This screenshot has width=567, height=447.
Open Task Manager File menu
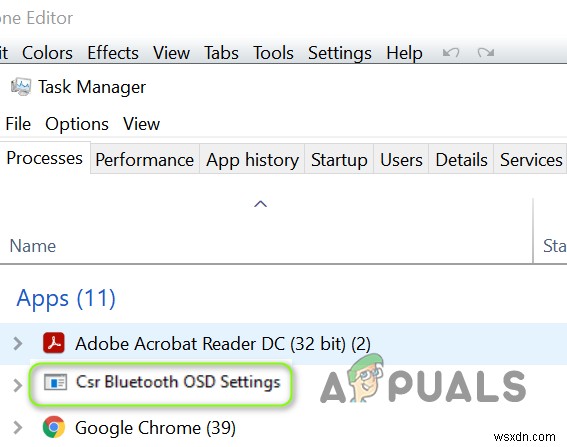pyautogui.click(x=18, y=124)
